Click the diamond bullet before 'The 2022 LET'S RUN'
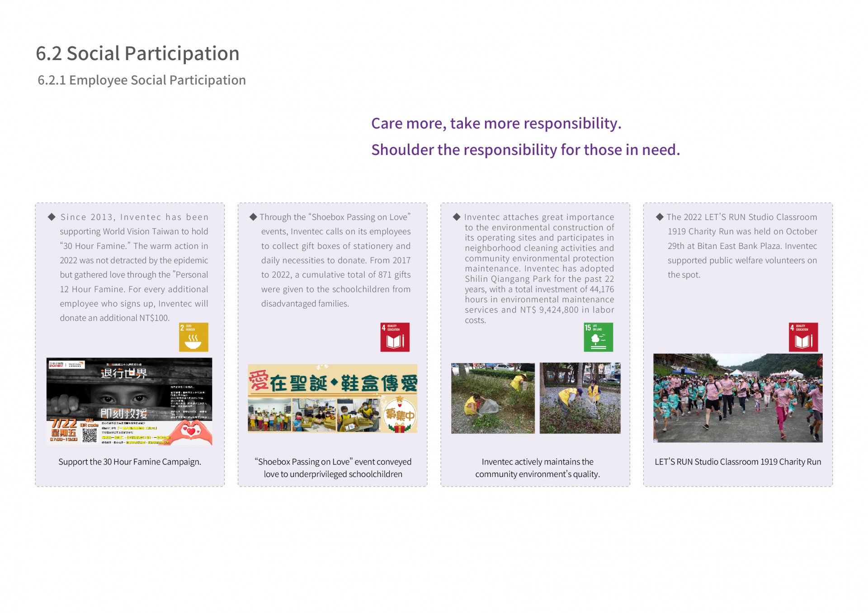The height and width of the screenshot is (613, 868). (x=660, y=217)
